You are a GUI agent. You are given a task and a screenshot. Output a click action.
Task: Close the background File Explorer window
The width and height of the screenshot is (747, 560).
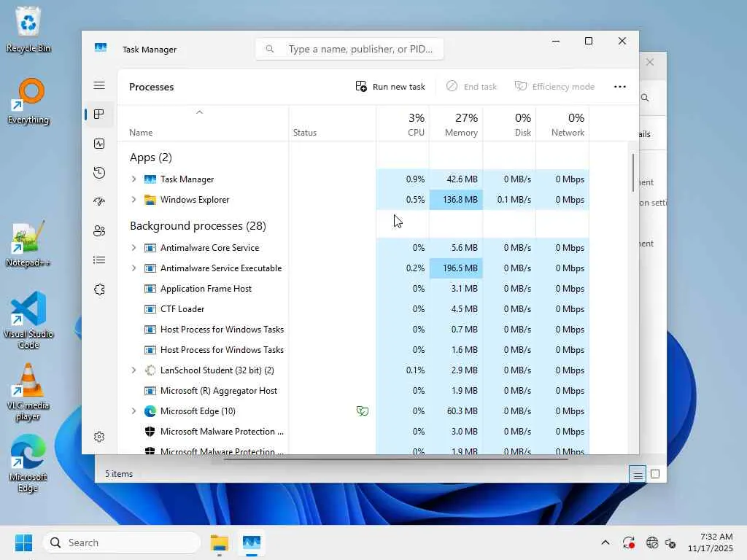click(650, 62)
